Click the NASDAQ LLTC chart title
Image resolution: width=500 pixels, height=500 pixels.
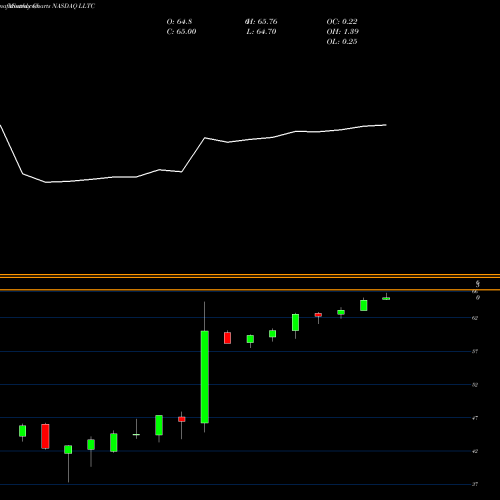[47, 6]
